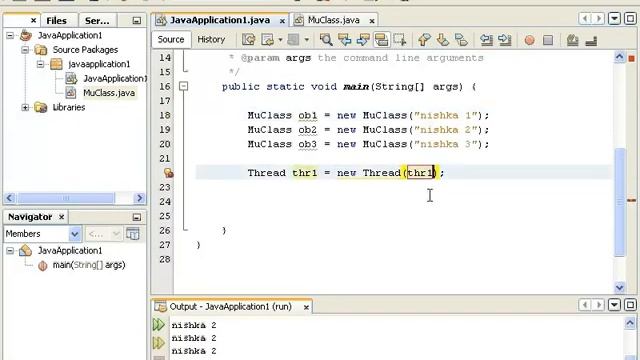Click the Find Selection magnifier icon
This screenshot has width=640, height=360.
click(x=326, y=40)
